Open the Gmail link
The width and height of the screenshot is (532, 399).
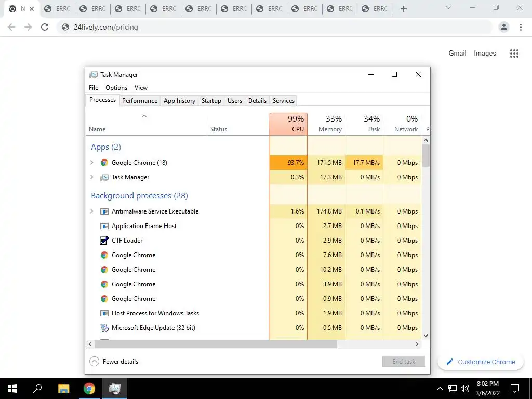pos(457,54)
